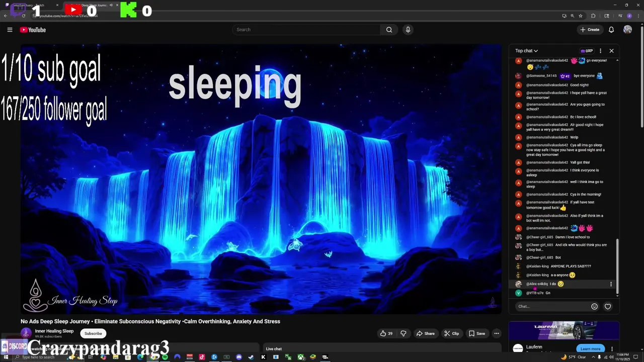Click the taskbar clock 11:04 PM
644x362 pixels.
(x=622, y=357)
